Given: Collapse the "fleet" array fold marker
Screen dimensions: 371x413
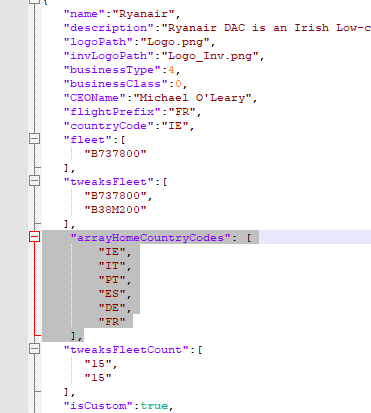Looking at the screenshot, I should point(35,139).
